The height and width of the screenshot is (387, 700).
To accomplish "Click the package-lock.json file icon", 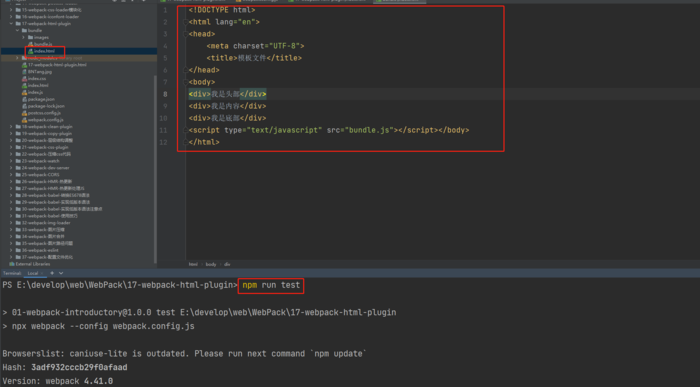I will [x=24, y=106].
